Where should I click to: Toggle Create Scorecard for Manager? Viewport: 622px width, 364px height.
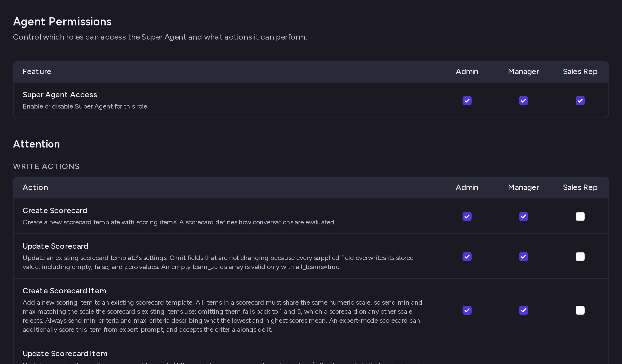[524, 216]
